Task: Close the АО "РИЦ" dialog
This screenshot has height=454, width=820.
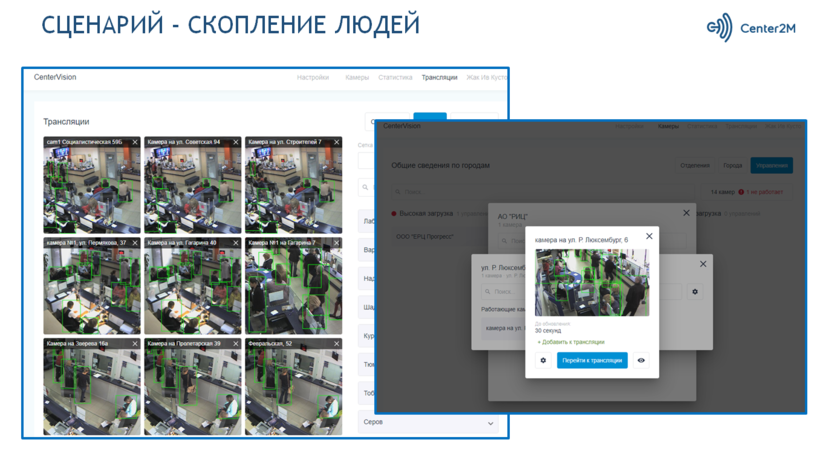Action: click(686, 213)
